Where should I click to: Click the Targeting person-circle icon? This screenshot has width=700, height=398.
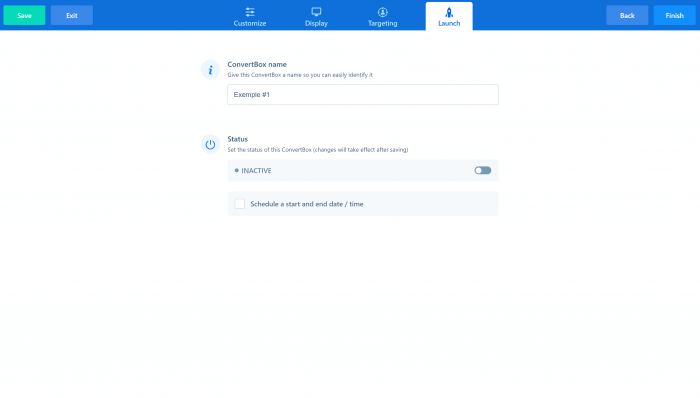point(383,12)
